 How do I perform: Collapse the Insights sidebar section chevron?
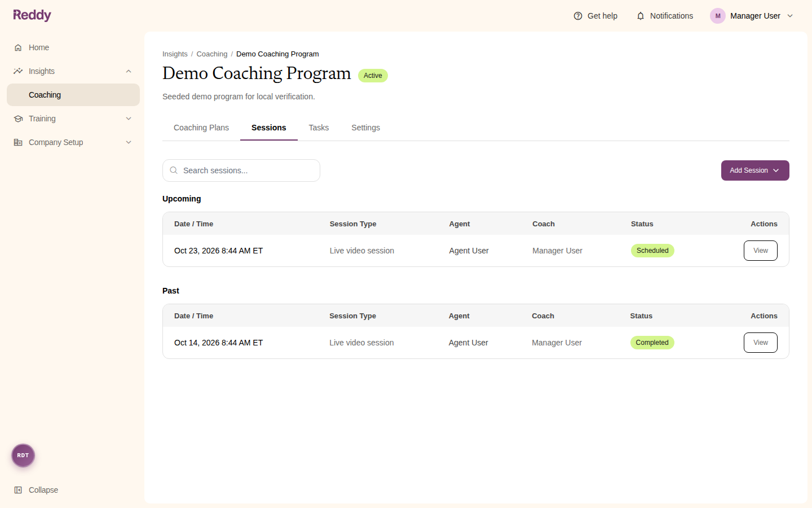[x=129, y=71]
